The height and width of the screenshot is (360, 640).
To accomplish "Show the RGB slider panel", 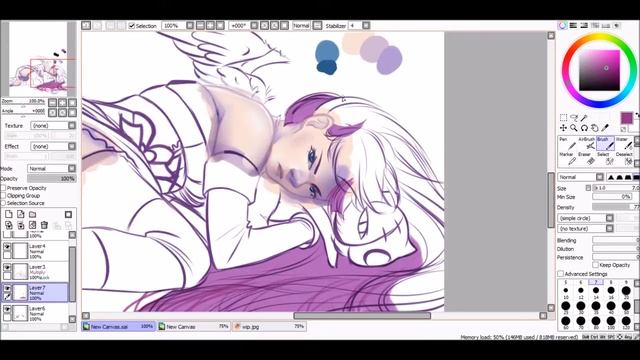I will tap(573, 25).
